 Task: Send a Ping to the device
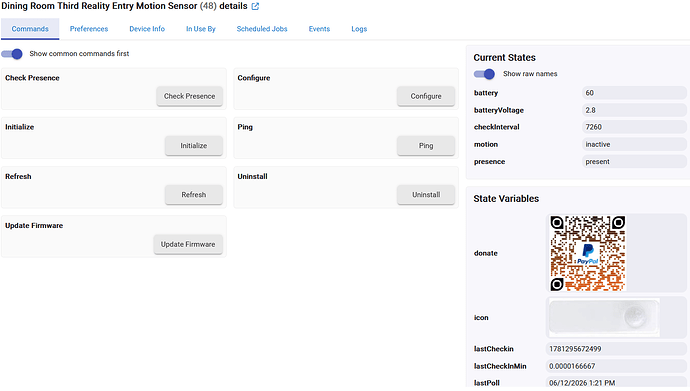click(426, 146)
